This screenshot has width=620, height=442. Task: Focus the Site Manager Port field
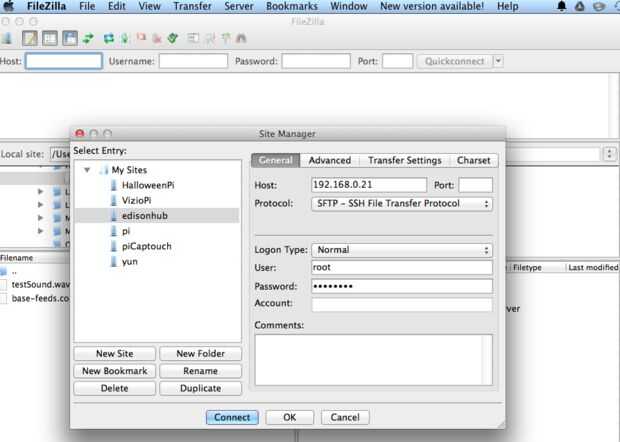(475, 185)
